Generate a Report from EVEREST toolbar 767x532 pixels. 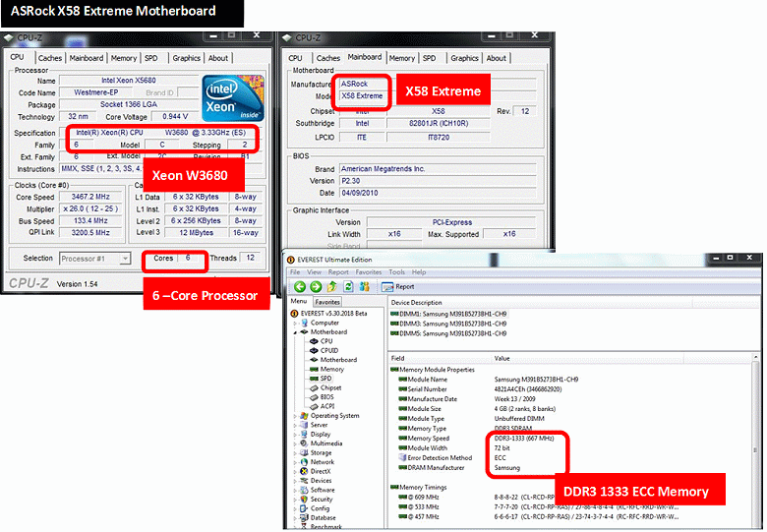point(398,287)
